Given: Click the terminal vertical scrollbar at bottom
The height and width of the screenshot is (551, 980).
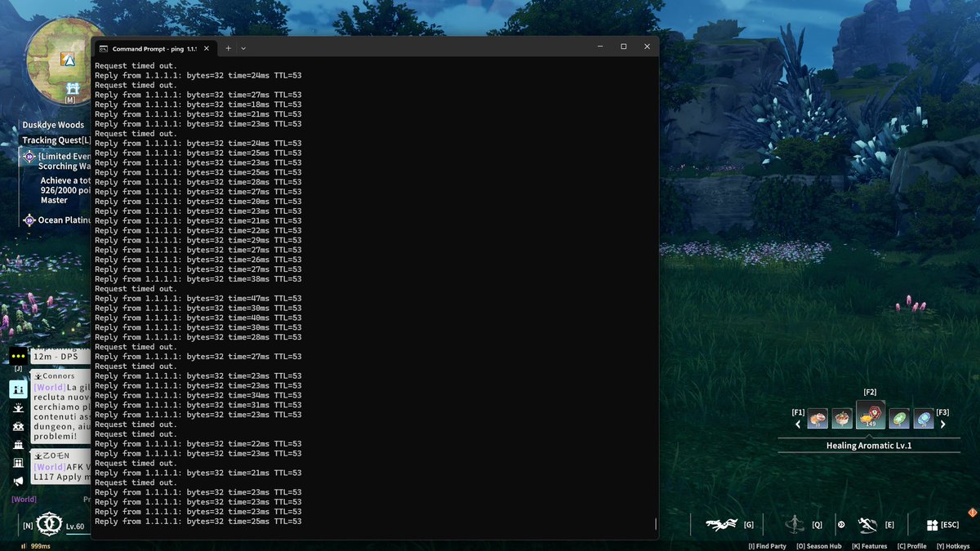Looking at the screenshot, I should coord(655,523).
